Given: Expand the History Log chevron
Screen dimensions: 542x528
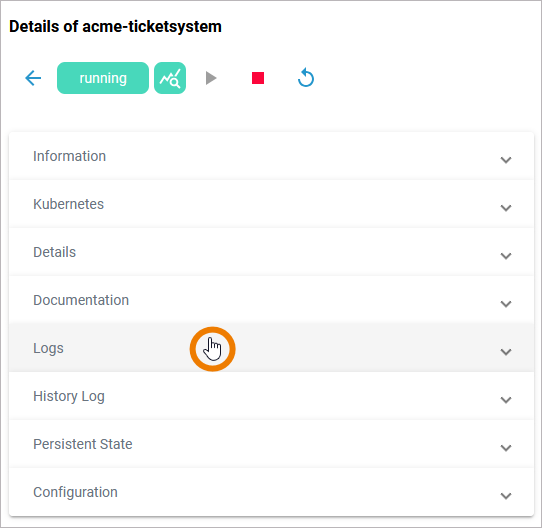Looking at the screenshot, I should coord(506,400).
